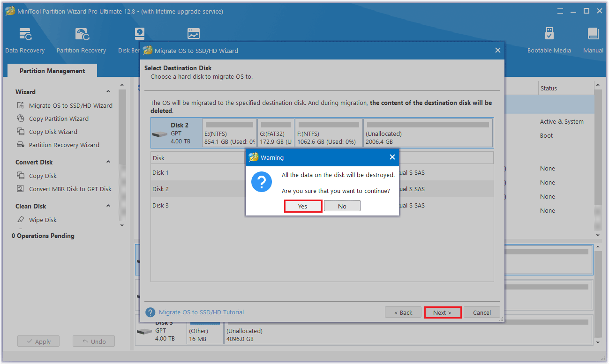
Task: Click the question mark icon in Warning dialog
Action: point(262,182)
